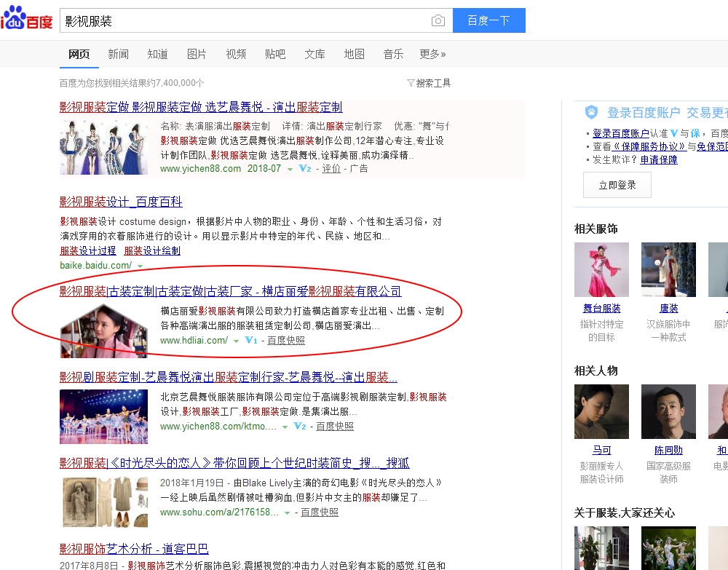Select the 网页 tab

tap(79, 55)
